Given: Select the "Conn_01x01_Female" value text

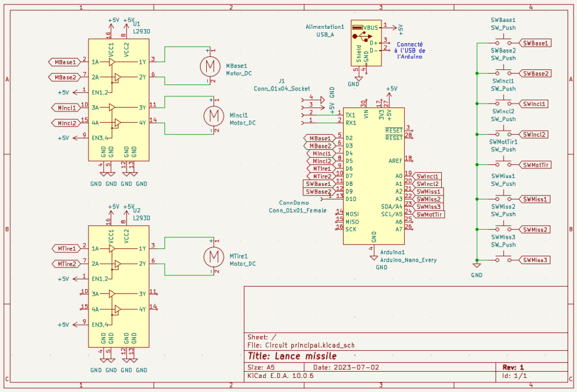Looking at the screenshot, I should [x=298, y=210].
